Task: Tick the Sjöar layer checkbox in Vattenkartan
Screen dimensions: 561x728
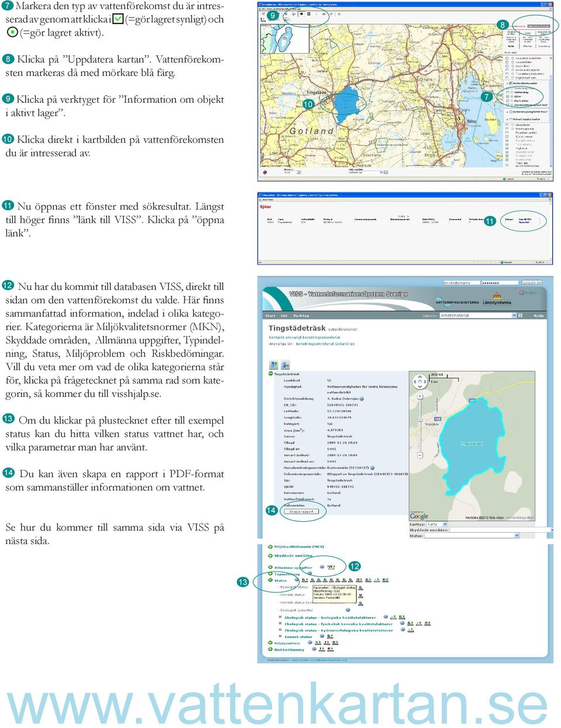Action: coord(507,96)
